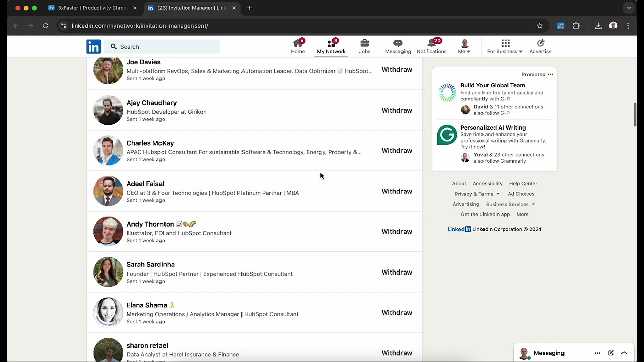Viewport: 644px width, 362px height.
Task: Open Chrome downloads icon
Action: (x=598, y=26)
